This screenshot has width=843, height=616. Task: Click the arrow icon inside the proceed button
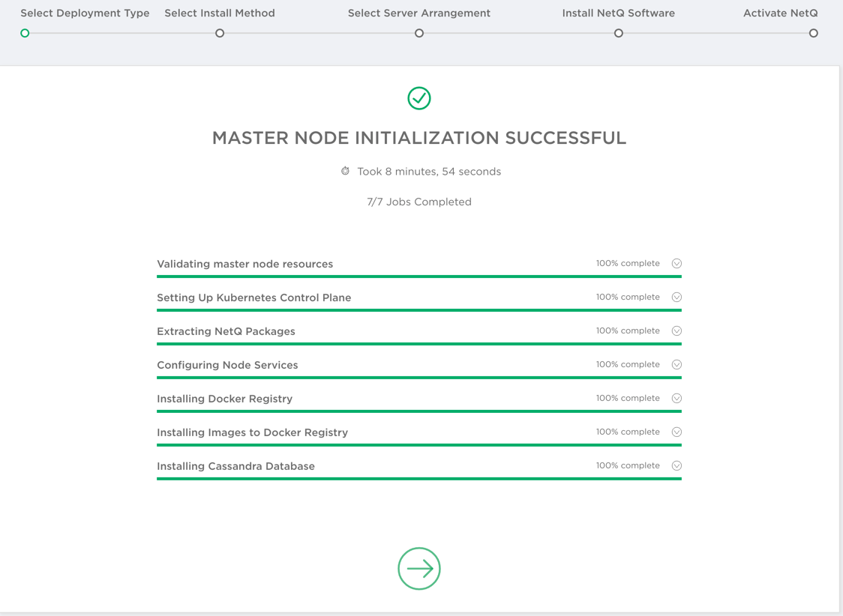[418, 568]
